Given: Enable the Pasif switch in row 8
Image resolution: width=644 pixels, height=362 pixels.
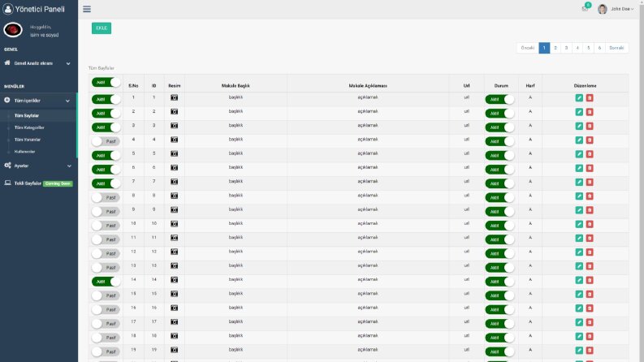Looking at the screenshot, I should 106,197.
